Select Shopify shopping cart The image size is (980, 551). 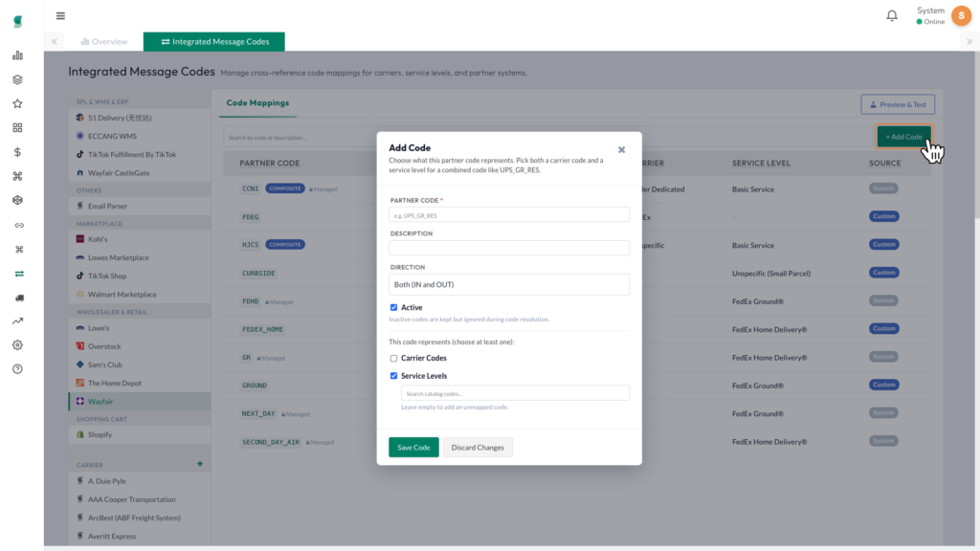(140, 434)
